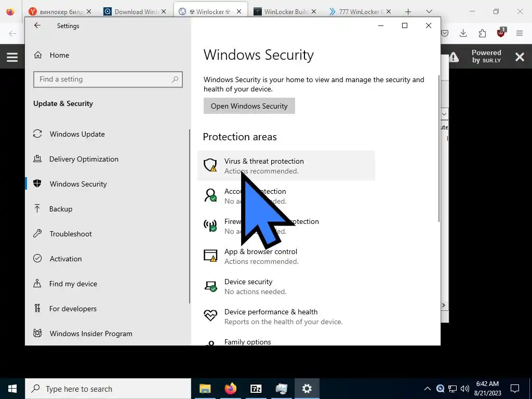532x399 pixels.
Task: Click the Open Windows Security button
Action: pos(249,106)
